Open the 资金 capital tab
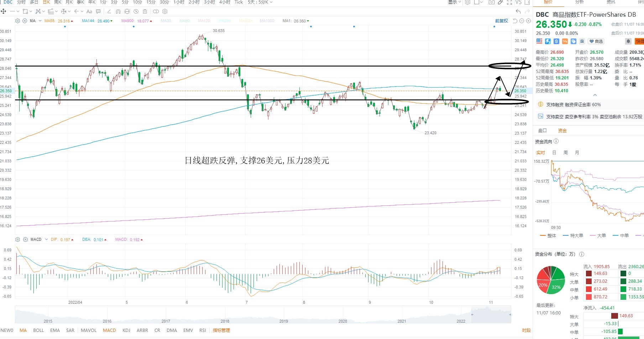 point(562,130)
